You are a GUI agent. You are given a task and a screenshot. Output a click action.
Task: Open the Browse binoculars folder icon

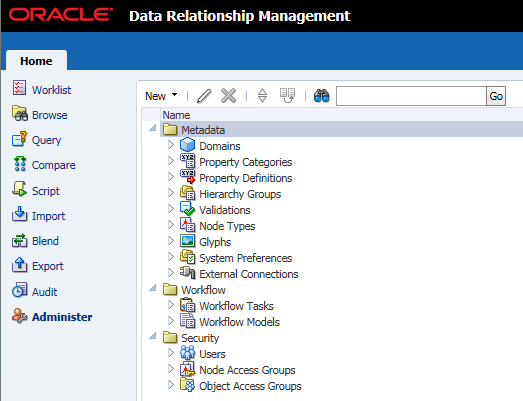pyautogui.click(x=20, y=113)
